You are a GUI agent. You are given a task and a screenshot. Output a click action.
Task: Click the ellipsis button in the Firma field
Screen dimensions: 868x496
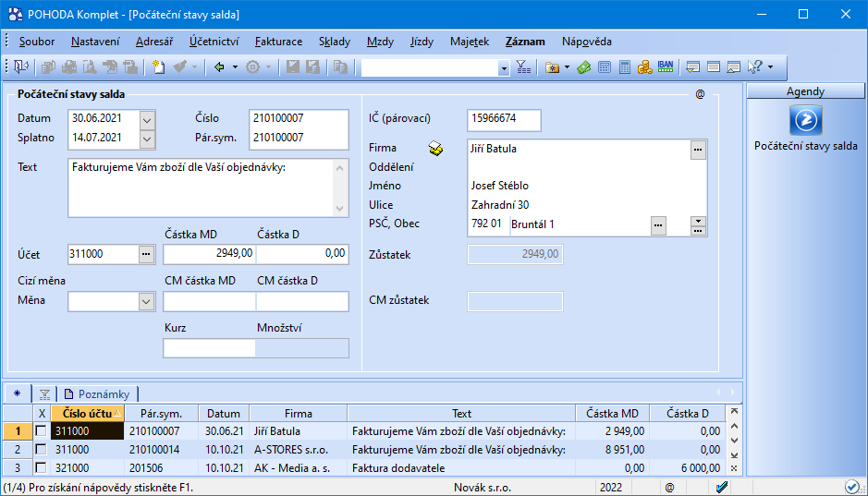tap(698, 150)
